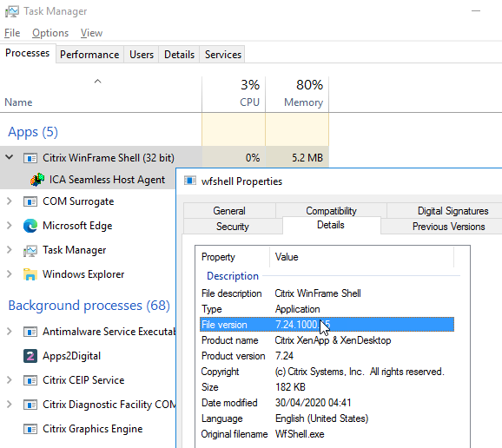This screenshot has width=502, height=448.
Task: Expand Citrix Diagnostic Facility COM row
Action: pyautogui.click(x=10, y=405)
